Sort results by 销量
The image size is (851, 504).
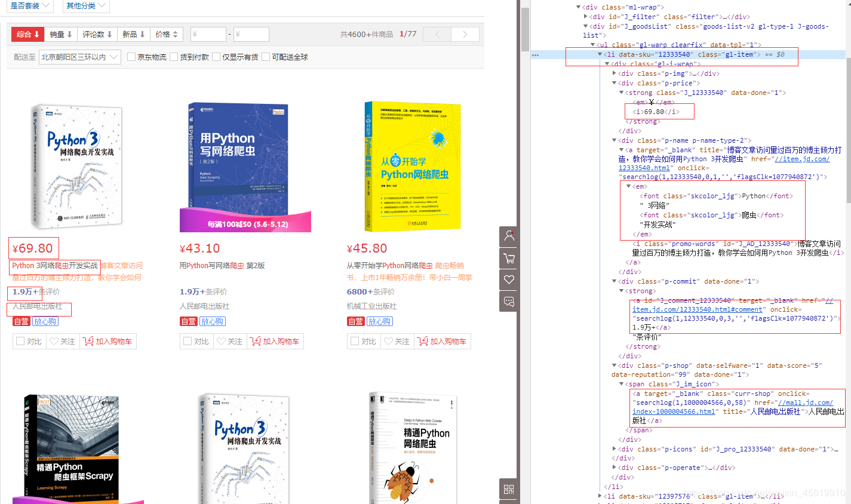(x=60, y=35)
